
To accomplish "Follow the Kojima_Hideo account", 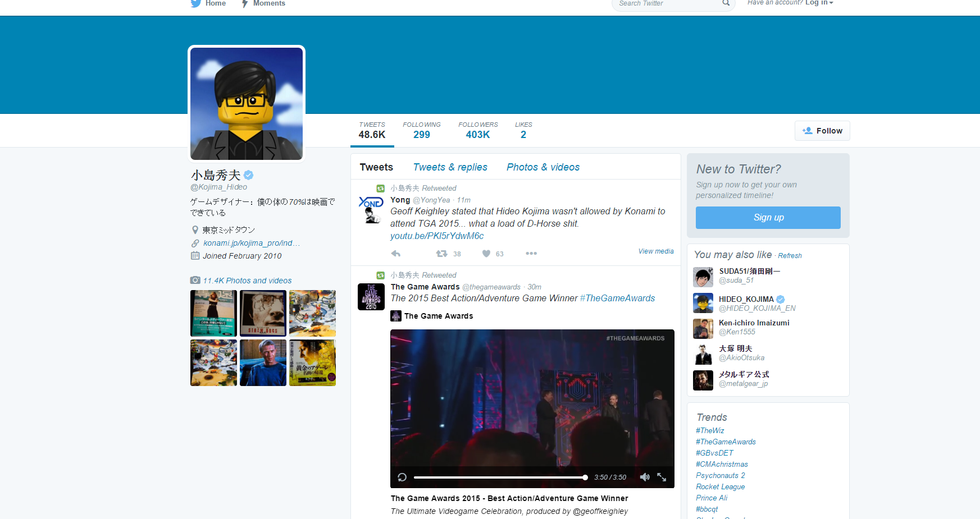I will tap(822, 131).
